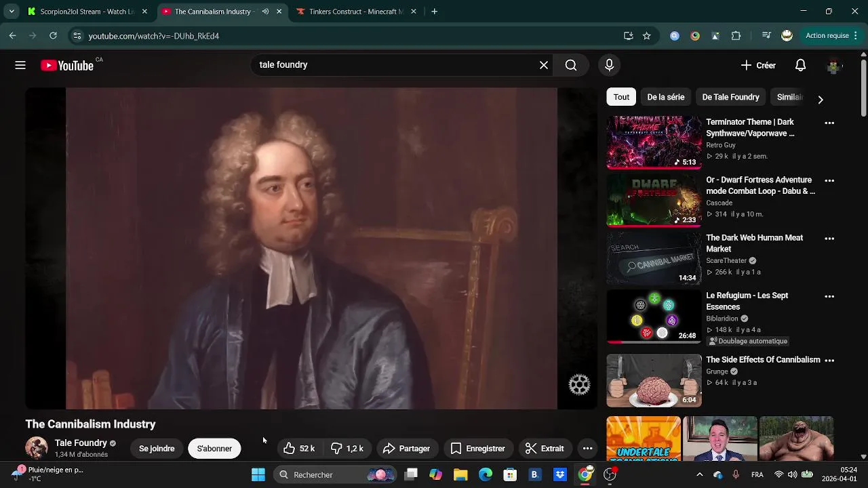
Task: Open Chrome media controls icon
Action: pyautogui.click(x=766, y=36)
